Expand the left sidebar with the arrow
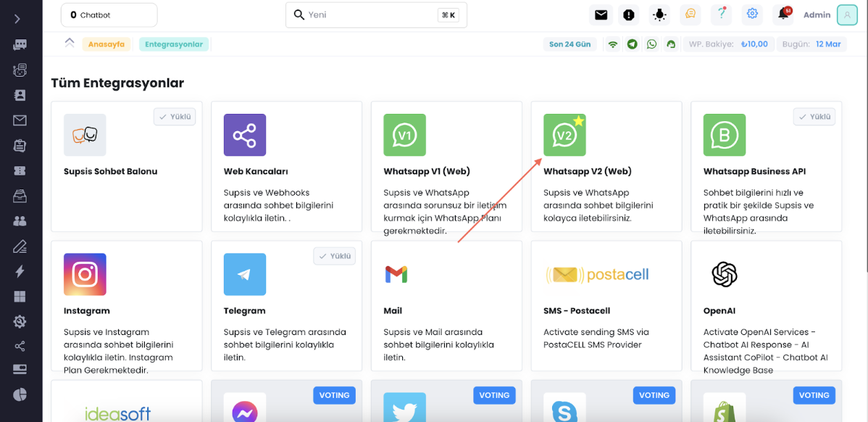This screenshot has height=422, width=868. [17, 19]
